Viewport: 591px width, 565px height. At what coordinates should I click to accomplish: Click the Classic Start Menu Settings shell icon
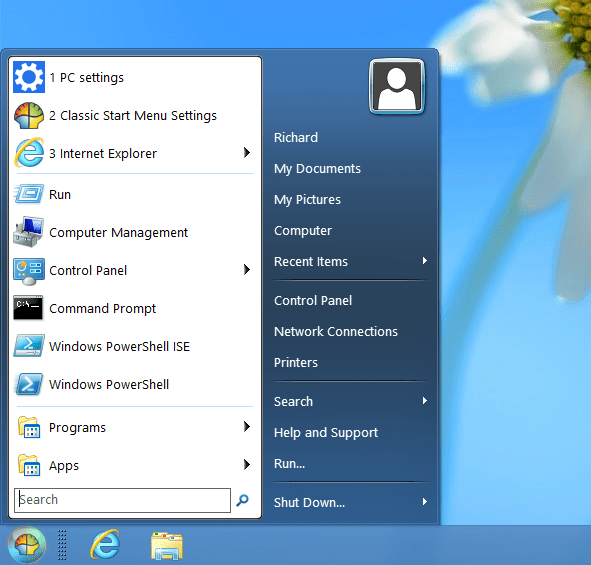(29, 115)
